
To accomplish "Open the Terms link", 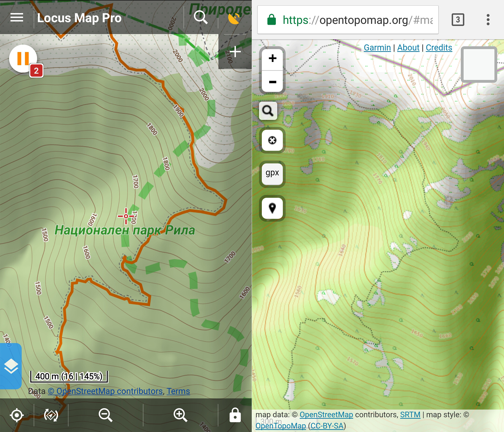I will tap(178, 391).
